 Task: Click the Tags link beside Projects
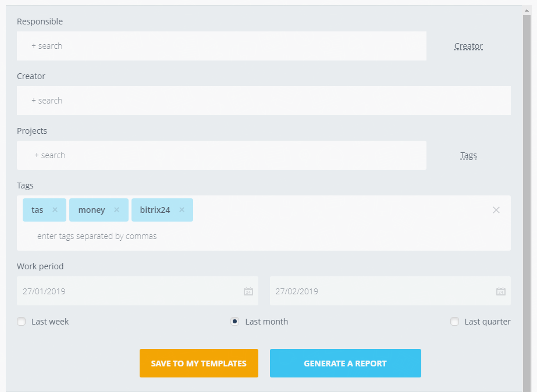pos(468,155)
